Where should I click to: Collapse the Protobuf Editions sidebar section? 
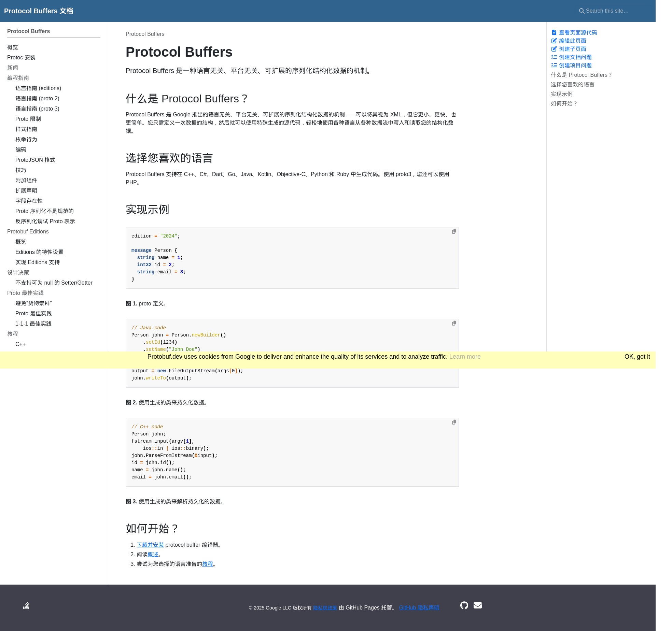28,232
